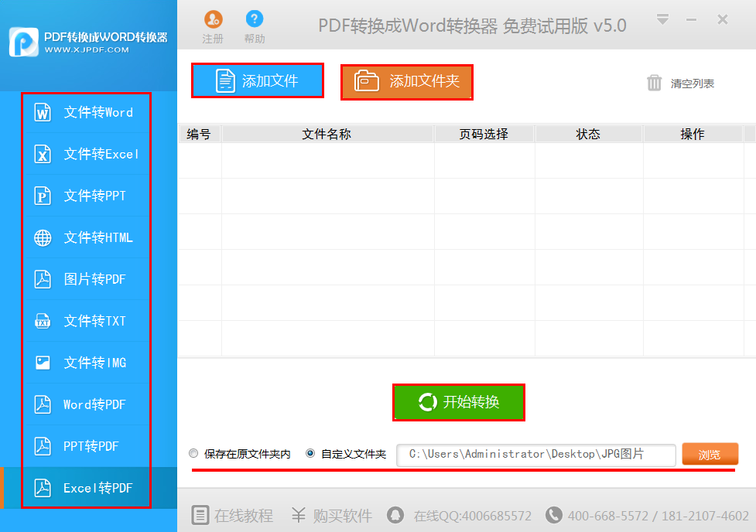Click the 购买软件 yen icon
The width and height of the screenshot is (756, 532).
[x=299, y=515]
